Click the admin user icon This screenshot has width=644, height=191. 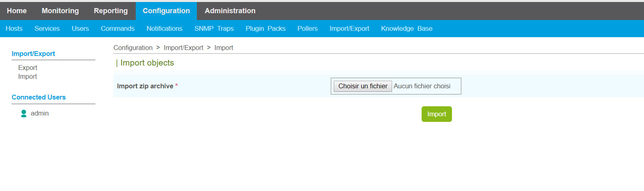[24, 113]
